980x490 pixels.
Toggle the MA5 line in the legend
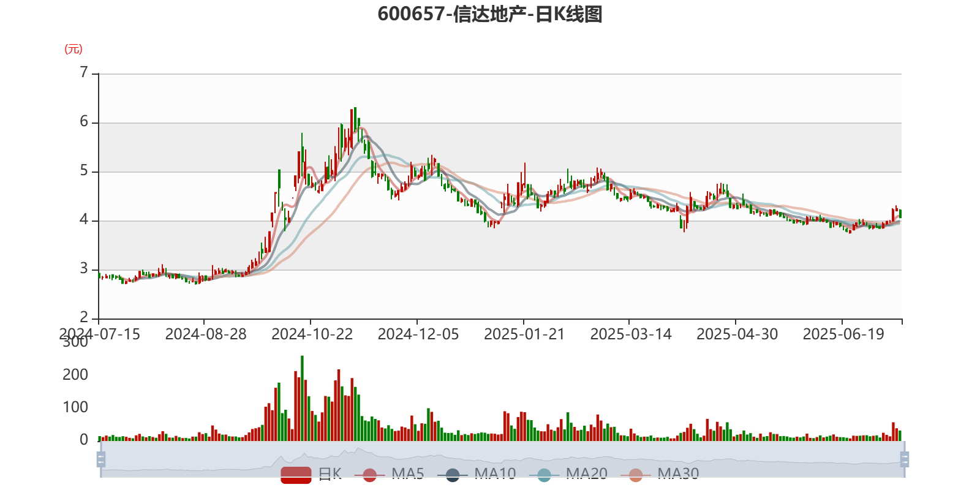(390, 474)
